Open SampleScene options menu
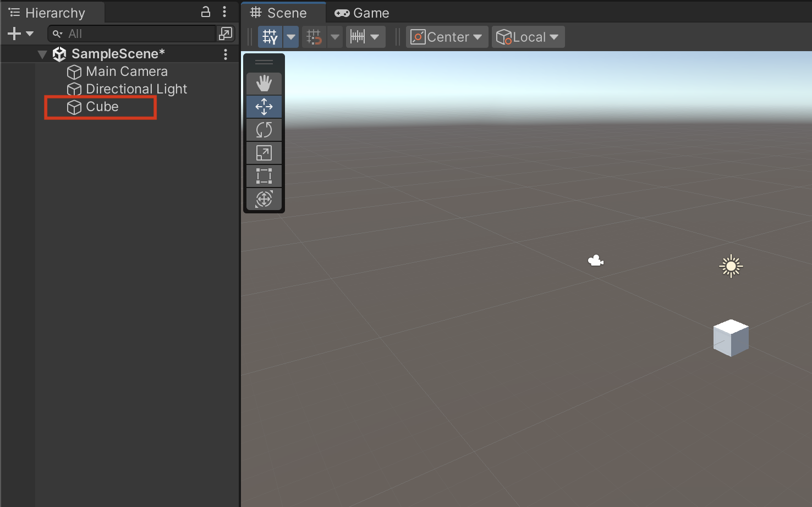The height and width of the screenshot is (507, 812). (x=226, y=54)
